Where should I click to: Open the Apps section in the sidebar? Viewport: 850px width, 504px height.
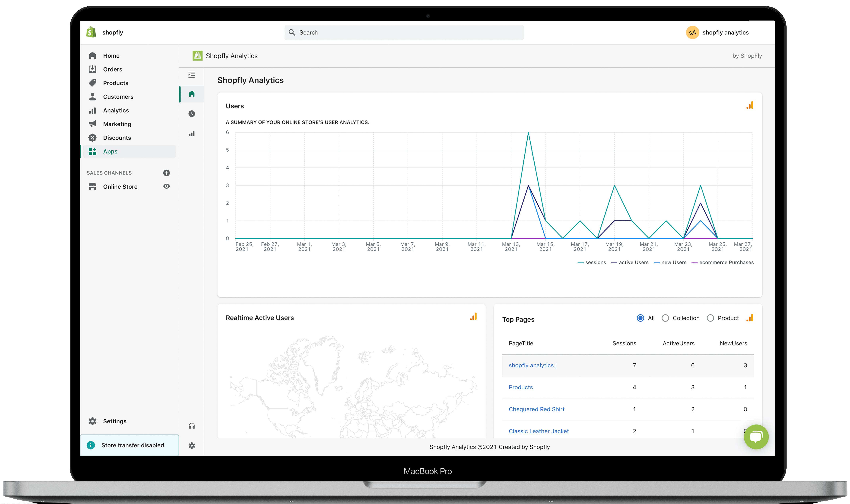(110, 151)
